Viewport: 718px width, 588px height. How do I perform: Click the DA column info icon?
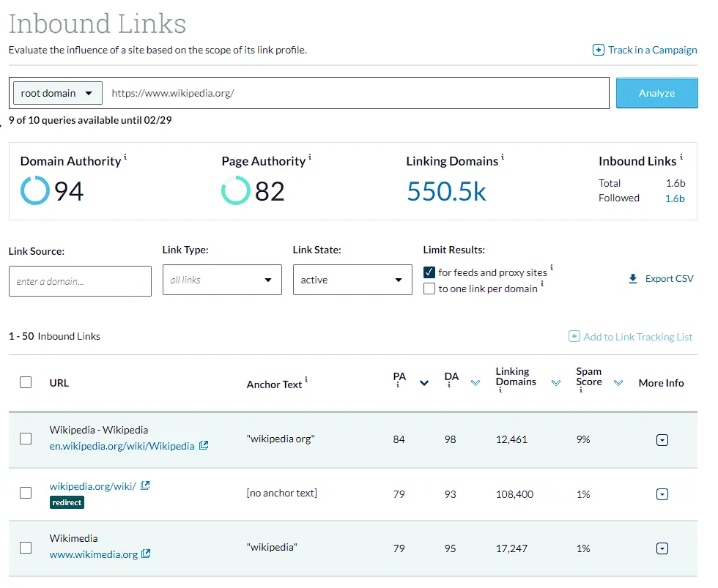click(448, 385)
